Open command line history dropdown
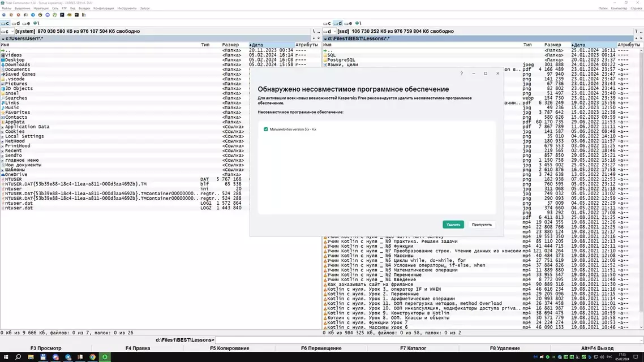 point(641,341)
